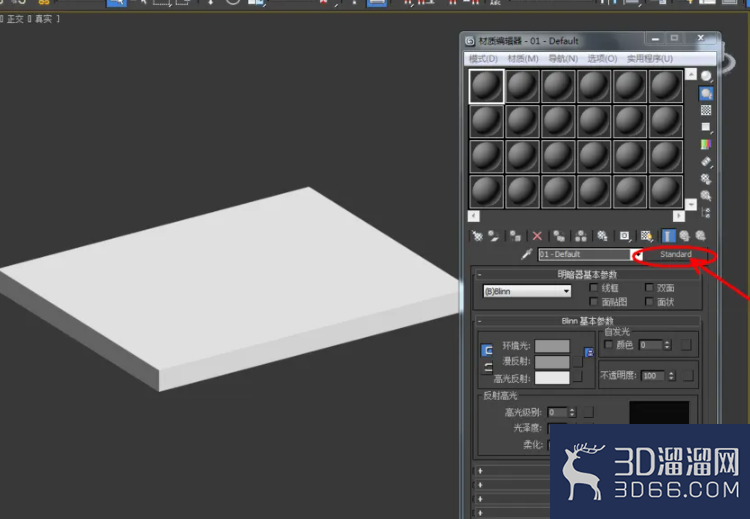The height and width of the screenshot is (519, 750).
Task: Open the 模式(D) menu
Action: pyautogui.click(x=483, y=58)
